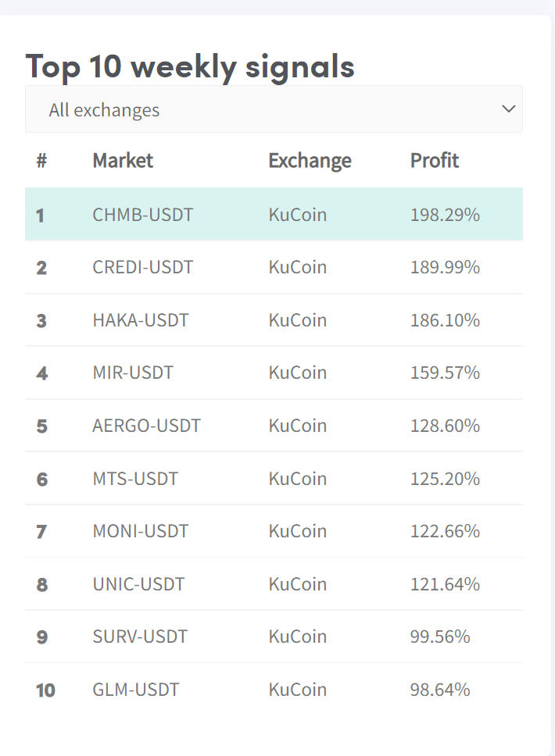555x756 pixels.
Task: Open the HAKA-USDT signal
Action: point(140,320)
